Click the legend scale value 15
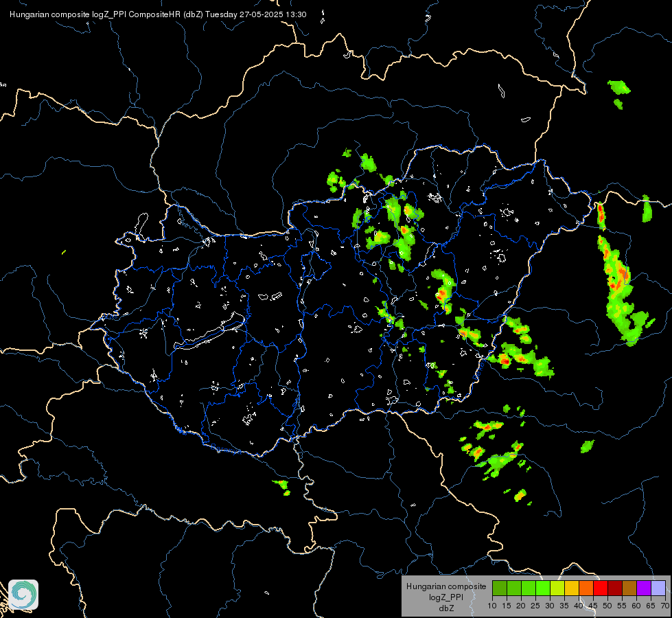 (507, 606)
